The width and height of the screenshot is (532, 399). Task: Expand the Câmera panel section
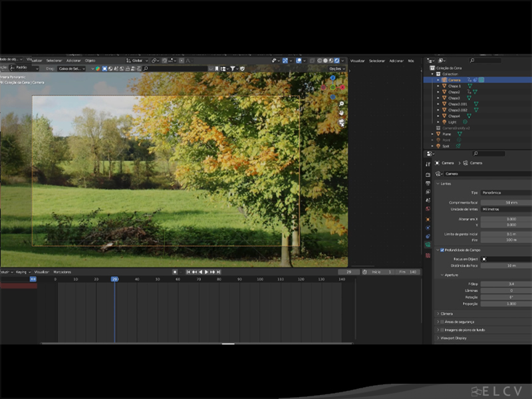[x=446, y=313]
